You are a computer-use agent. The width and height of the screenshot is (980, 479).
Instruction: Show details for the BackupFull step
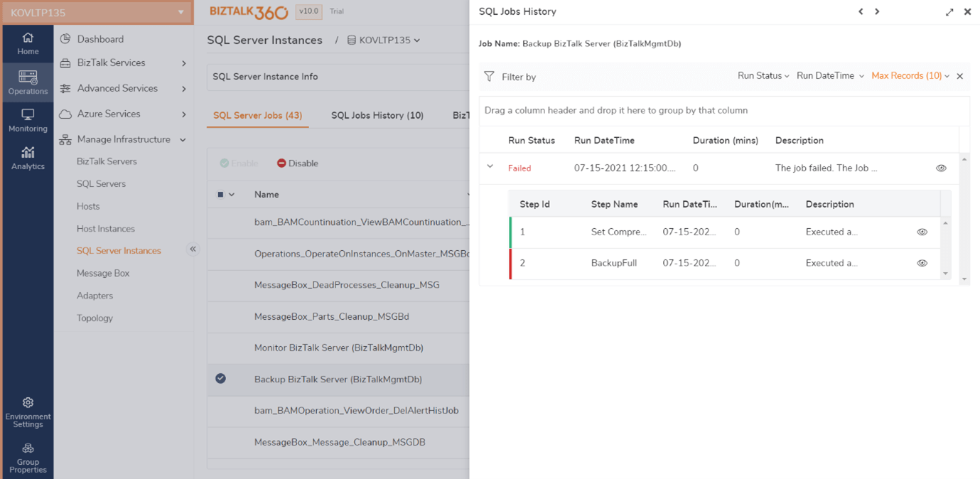pos(922,262)
